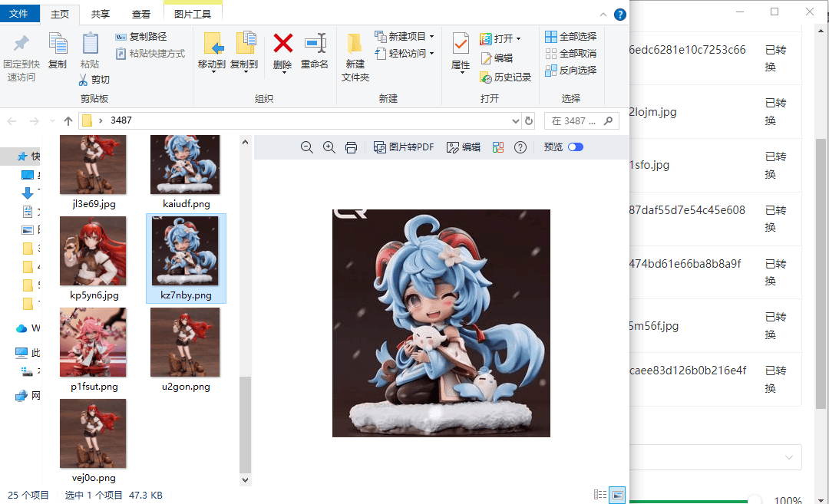Open Properties (属性) with the checkmark icon
829x504 pixels.
click(461, 51)
